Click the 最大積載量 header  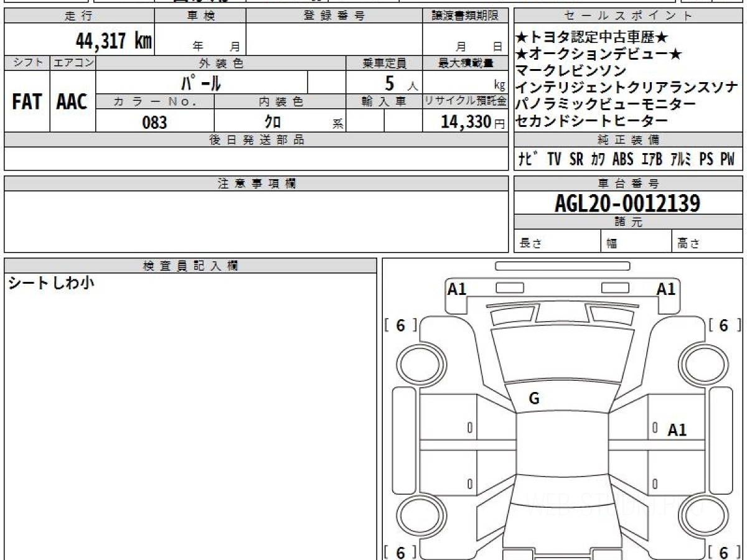pos(466,63)
